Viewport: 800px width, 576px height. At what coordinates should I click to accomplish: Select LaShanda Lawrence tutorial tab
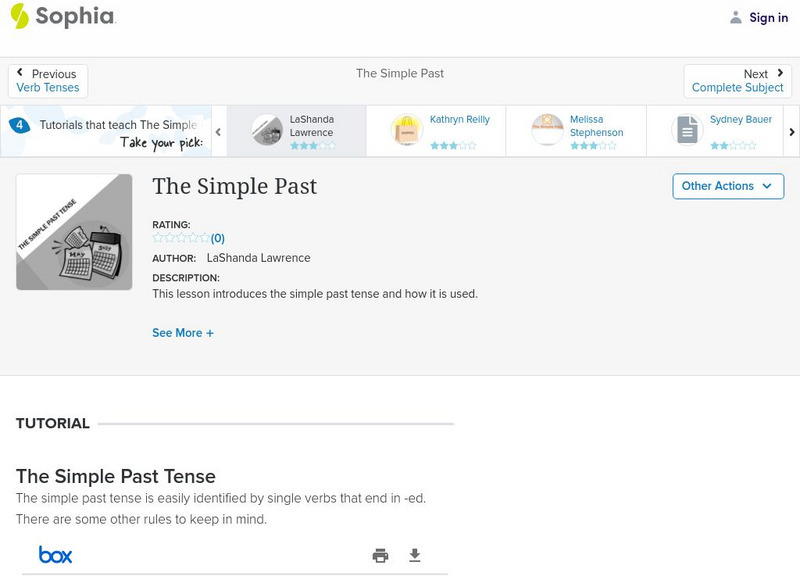click(x=296, y=131)
